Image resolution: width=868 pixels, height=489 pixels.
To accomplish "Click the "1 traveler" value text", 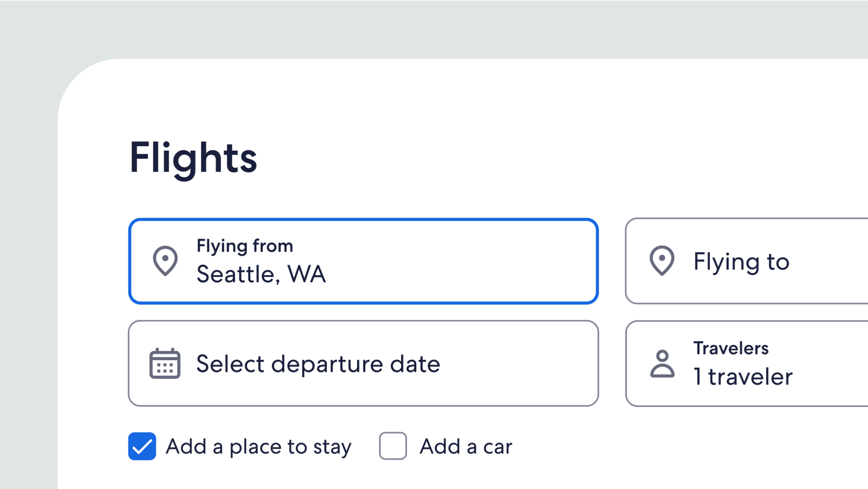I will point(743,377).
